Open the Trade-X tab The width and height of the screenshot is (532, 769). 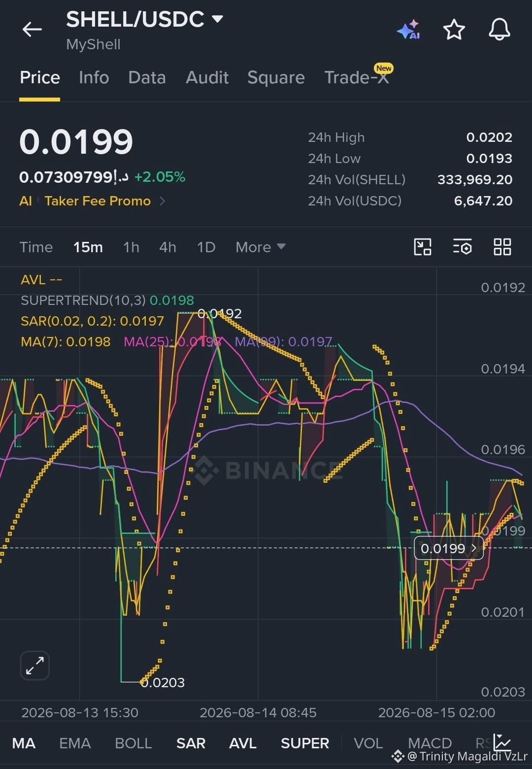pyautogui.click(x=357, y=77)
